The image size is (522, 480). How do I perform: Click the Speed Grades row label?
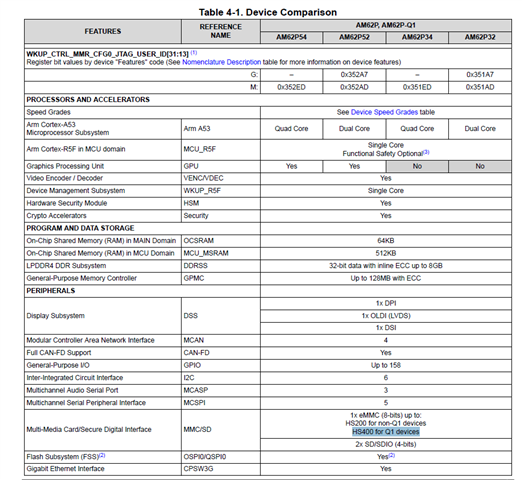48,112
